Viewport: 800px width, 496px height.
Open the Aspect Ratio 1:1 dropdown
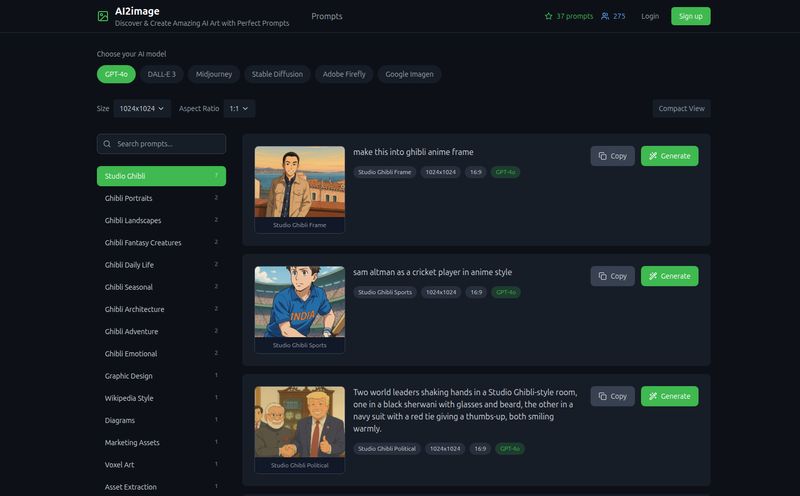click(x=239, y=109)
